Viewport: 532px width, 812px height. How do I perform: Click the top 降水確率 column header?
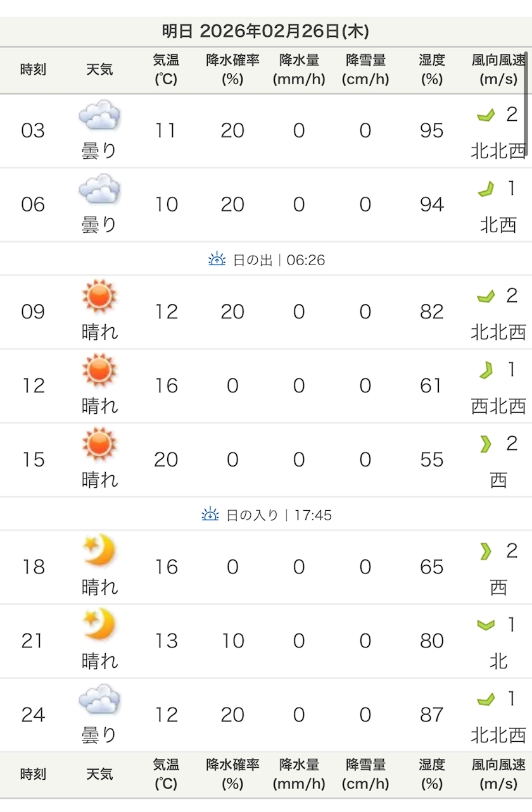pyautogui.click(x=232, y=70)
